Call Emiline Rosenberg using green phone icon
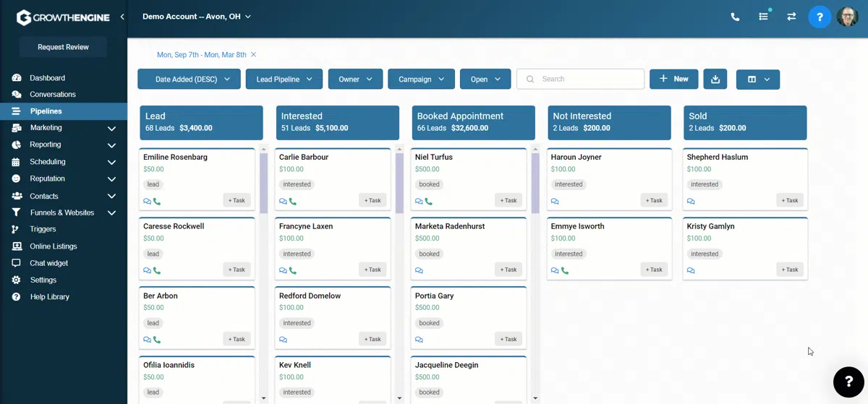The width and height of the screenshot is (868, 404). [x=157, y=202]
